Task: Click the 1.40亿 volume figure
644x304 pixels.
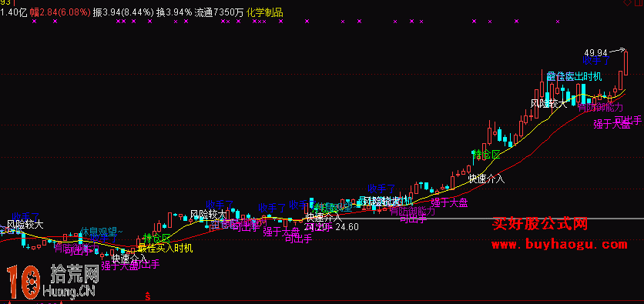Action: click(x=14, y=12)
